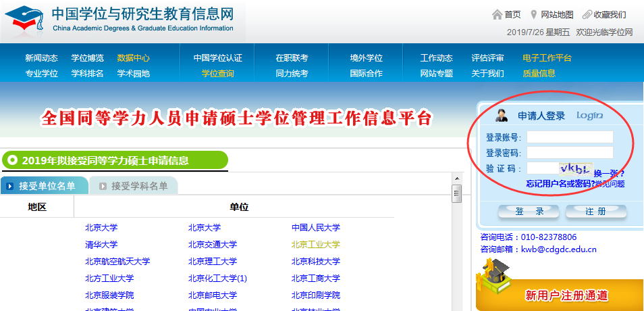
Task: Click the scrollbar up arrow of the list
Action: click(x=456, y=178)
